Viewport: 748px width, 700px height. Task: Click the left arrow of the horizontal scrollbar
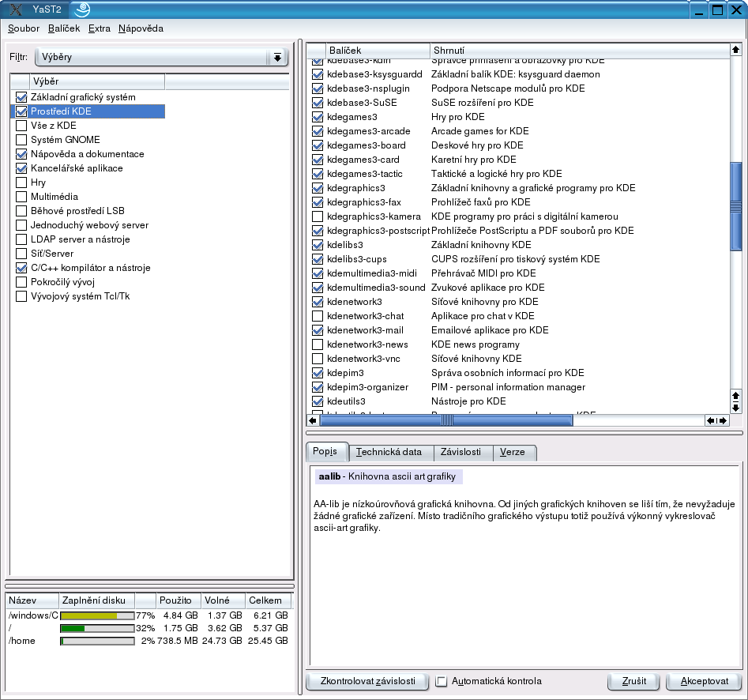coord(313,420)
